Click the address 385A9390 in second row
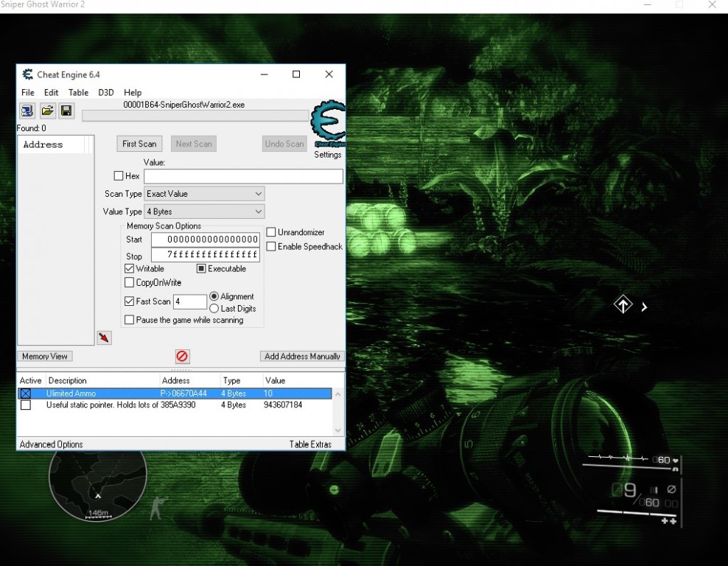The width and height of the screenshot is (728, 566). 178,405
